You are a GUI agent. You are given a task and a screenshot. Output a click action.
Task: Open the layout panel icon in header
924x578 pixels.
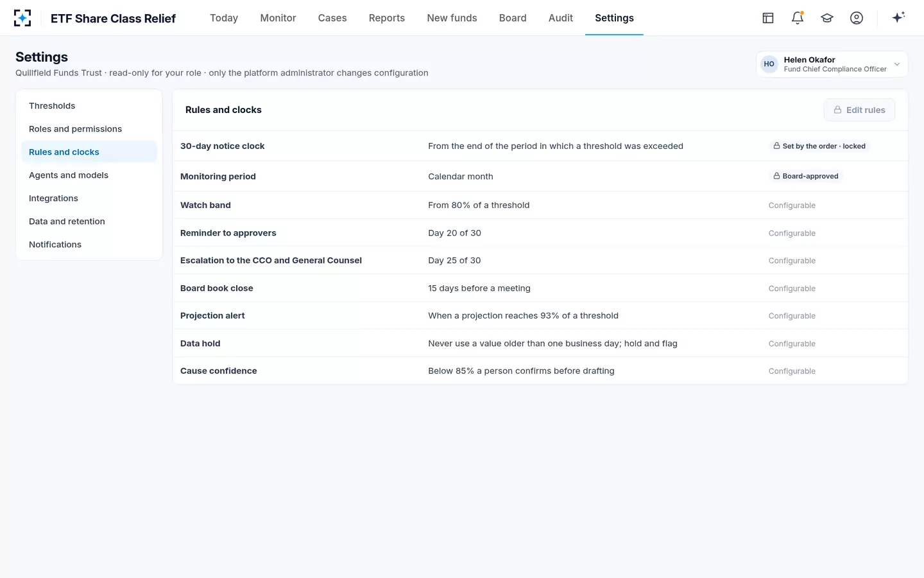click(x=768, y=18)
